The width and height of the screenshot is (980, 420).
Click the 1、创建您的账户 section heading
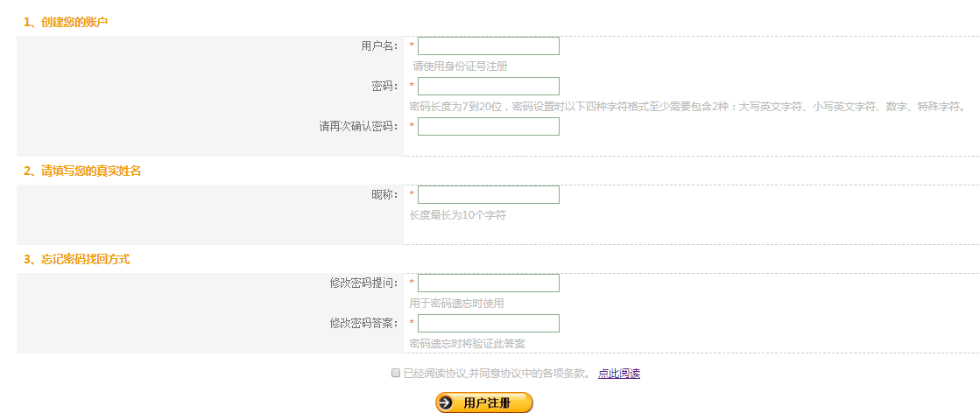(66, 21)
